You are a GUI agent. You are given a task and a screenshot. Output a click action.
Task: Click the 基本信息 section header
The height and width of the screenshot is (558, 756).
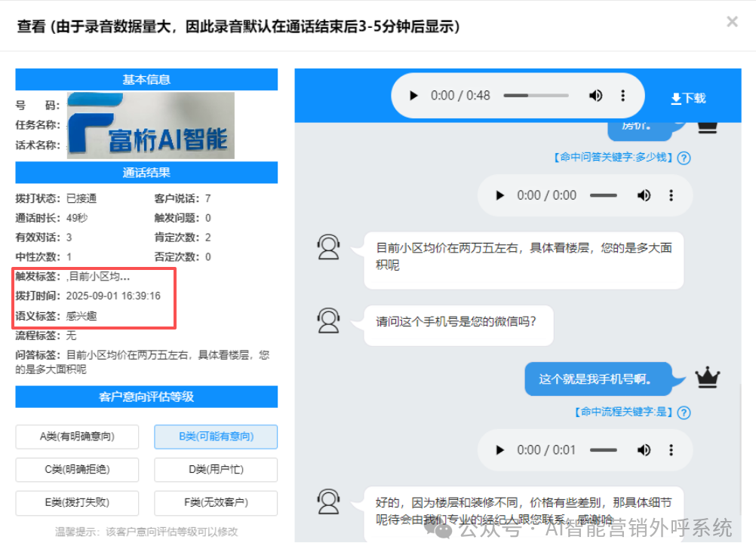pos(146,79)
